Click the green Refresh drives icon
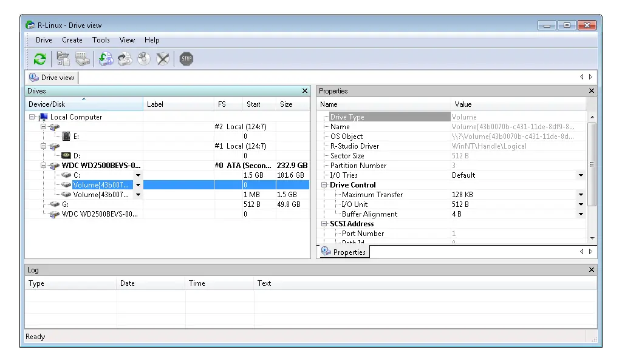Image resolution: width=622 pixels, height=364 pixels. pos(39,59)
